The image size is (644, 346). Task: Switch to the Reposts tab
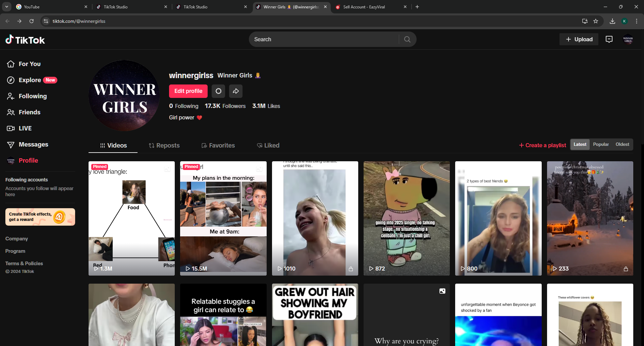point(164,146)
